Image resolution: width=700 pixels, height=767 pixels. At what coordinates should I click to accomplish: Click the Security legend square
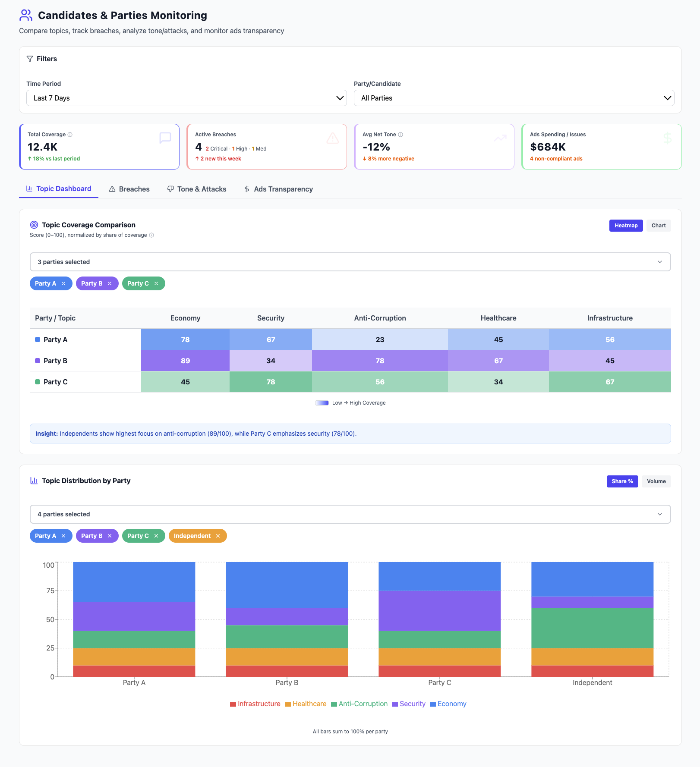click(x=395, y=704)
